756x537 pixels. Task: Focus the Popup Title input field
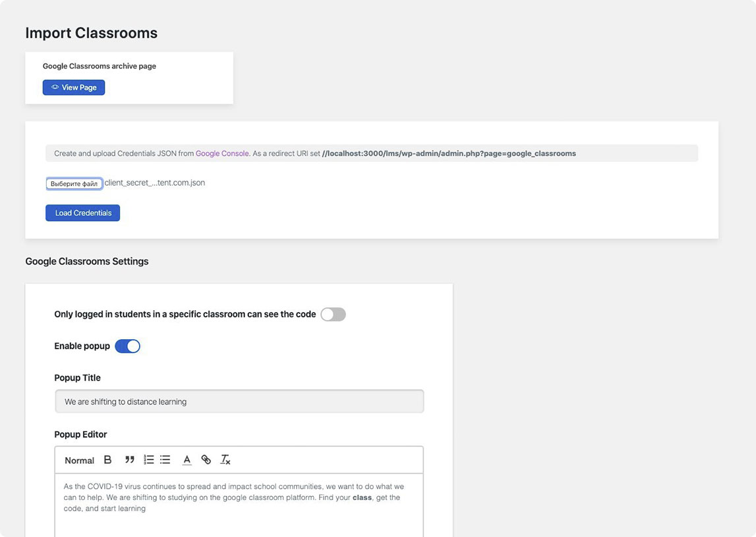pyautogui.click(x=239, y=402)
